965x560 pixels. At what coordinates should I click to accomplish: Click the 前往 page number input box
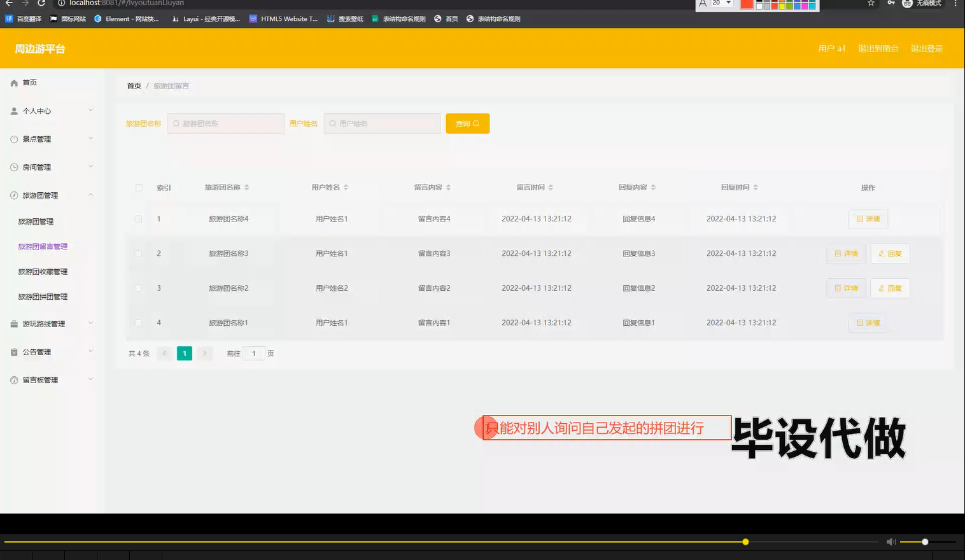[x=254, y=353]
